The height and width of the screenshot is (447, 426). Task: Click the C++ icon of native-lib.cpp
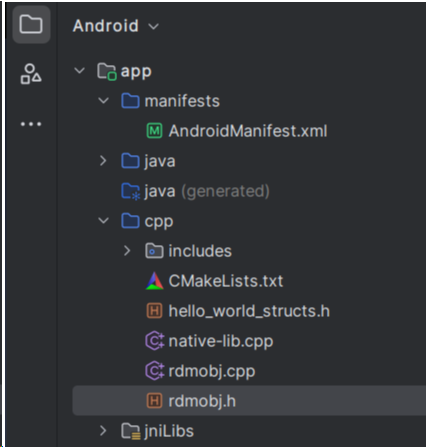point(155,341)
